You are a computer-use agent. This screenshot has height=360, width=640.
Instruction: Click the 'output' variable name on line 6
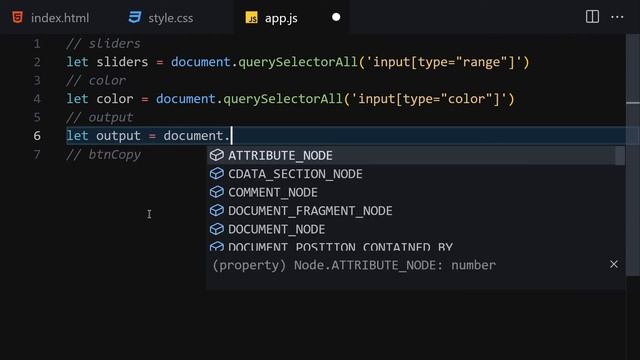point(118,136)
